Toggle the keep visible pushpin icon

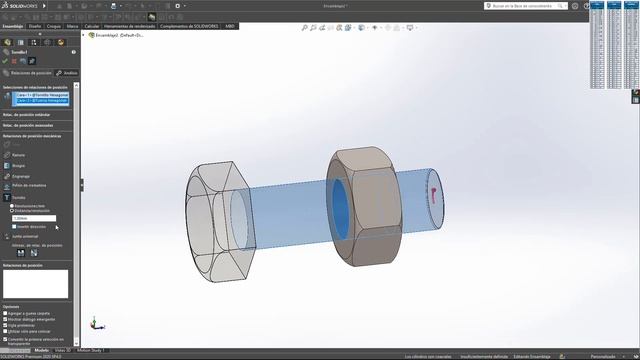coord(32,61)
